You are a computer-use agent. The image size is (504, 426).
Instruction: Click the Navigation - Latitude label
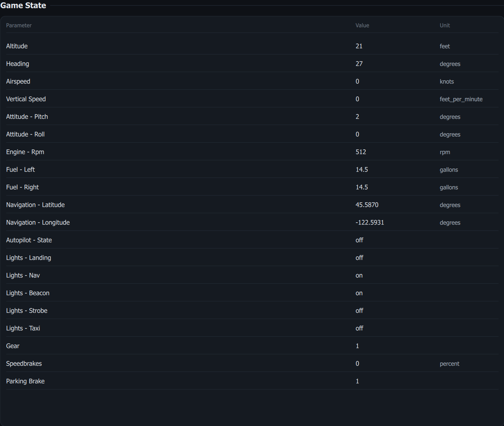[35, 205]
